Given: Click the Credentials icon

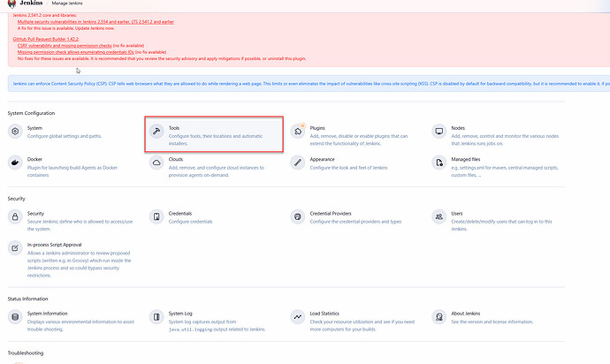Looking at the screenshot, I should (x=156, y=216).
